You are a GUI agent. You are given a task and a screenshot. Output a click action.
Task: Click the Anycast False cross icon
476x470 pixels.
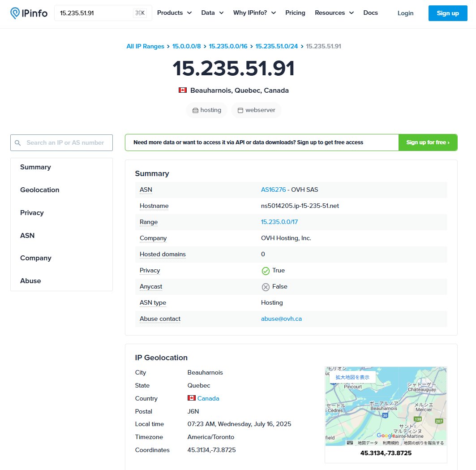[266, 287]
